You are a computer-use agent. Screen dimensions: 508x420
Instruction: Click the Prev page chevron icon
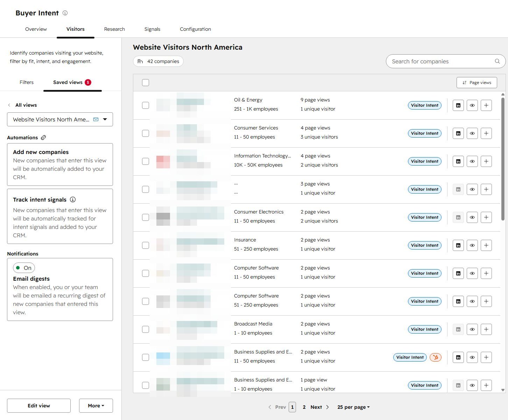tap(270, 407)
